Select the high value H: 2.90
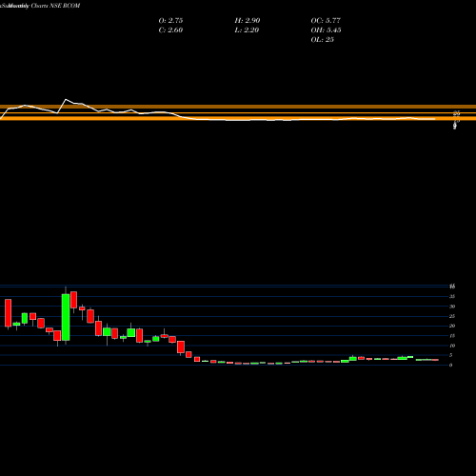This screenshot has width=476, height=476. coord(248,21)
